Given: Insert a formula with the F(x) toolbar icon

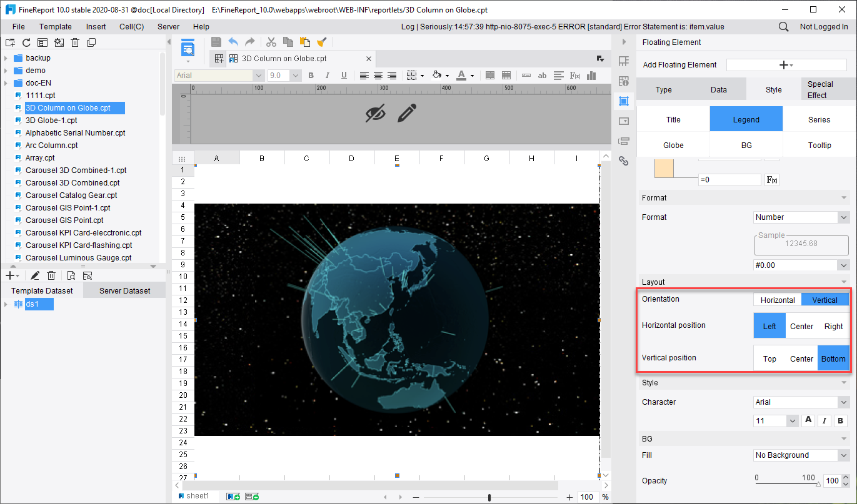Looking at the screenshot, I should point(576,76).
